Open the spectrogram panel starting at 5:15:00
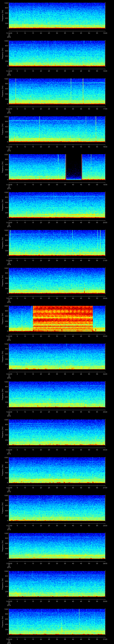The width and height of the screenshot is (114, 644). click(x=57, y=54)
